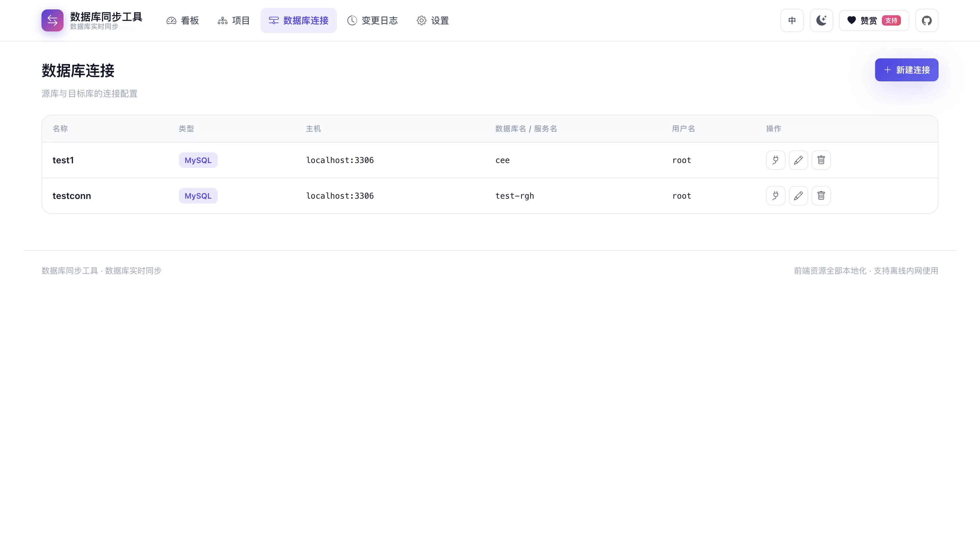Edit the testconn connection pencil icon
Image resolution: width=980 pixels, height=536 pixels.
pos(799,196)
